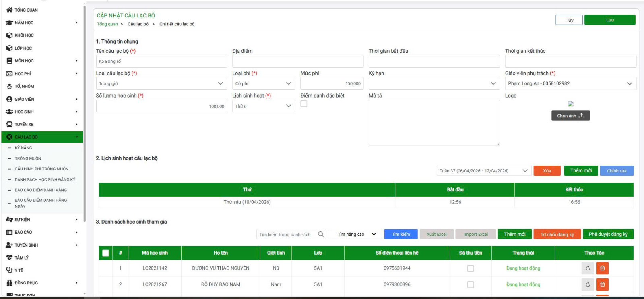
Task: Select all students with header checkbox
Action: click(x=105, y=253)
